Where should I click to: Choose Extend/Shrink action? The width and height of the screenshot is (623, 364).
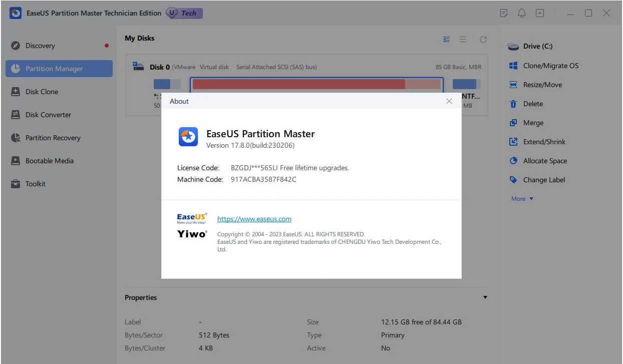544,142
